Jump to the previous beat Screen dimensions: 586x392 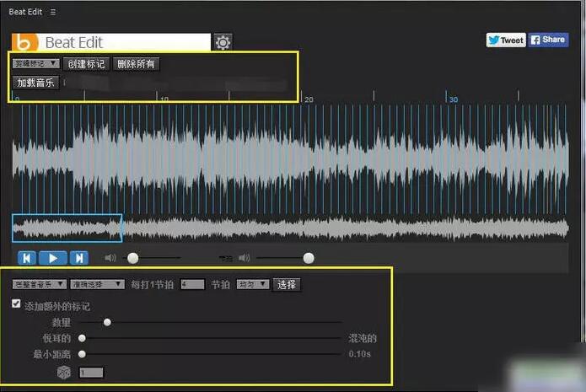(x=27, y=258)
